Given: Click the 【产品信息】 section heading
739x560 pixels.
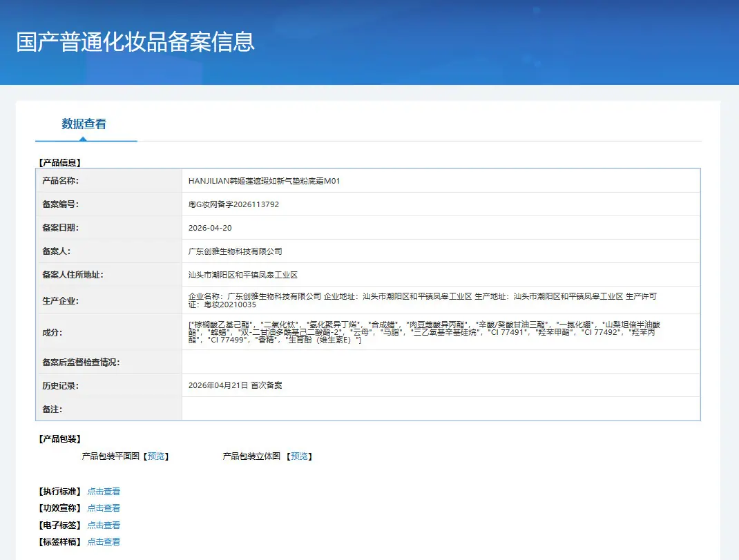Looking at the screenshot, I should 60,163.
